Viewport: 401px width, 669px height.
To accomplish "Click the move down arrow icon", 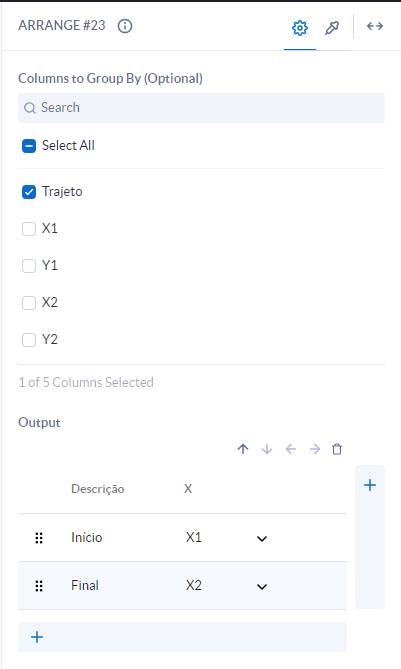I will pos(267,449).
